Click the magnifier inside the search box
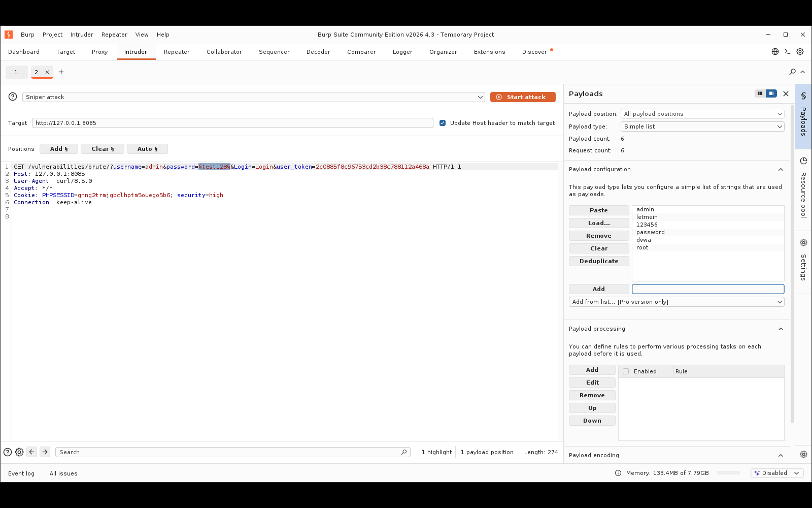Screen dimensions: 812x508 [x=404, y=452]
